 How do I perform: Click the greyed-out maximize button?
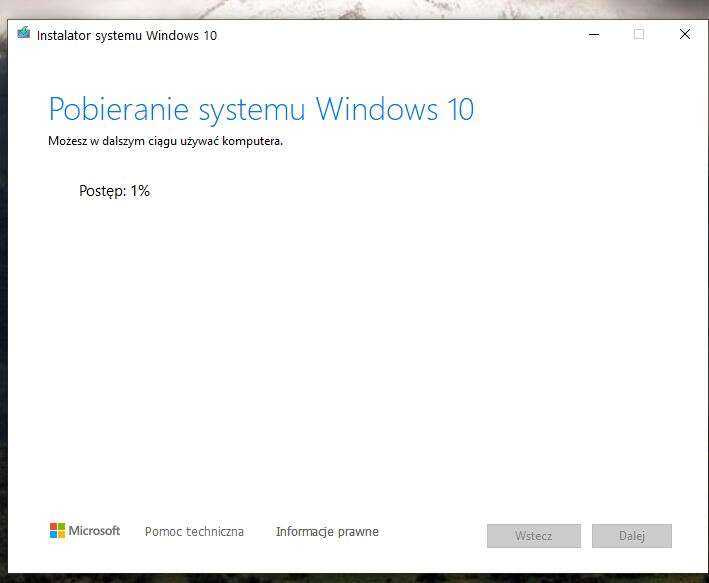tap(639, 34)
